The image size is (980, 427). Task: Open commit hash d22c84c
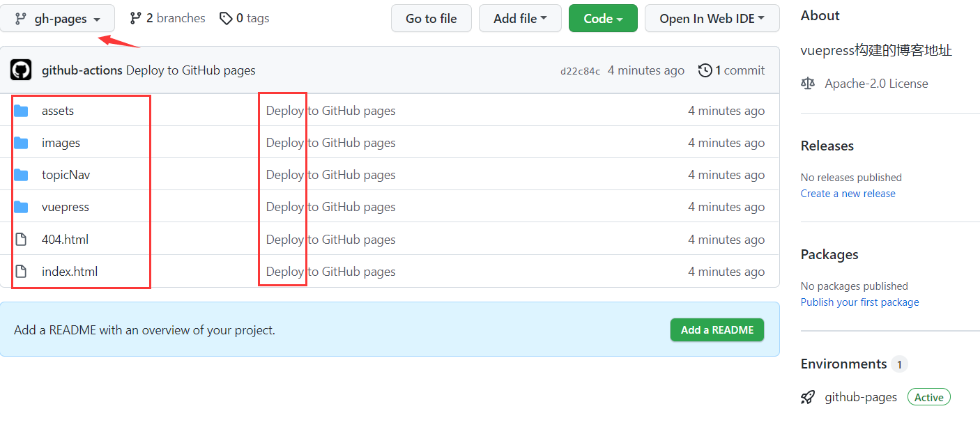point(580,71)
